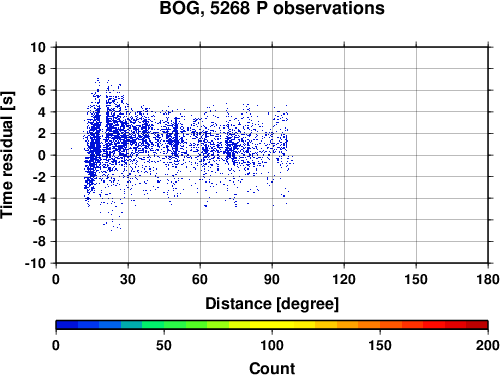
Task: Click the dark red end of the colorbar
Action: 477,325
